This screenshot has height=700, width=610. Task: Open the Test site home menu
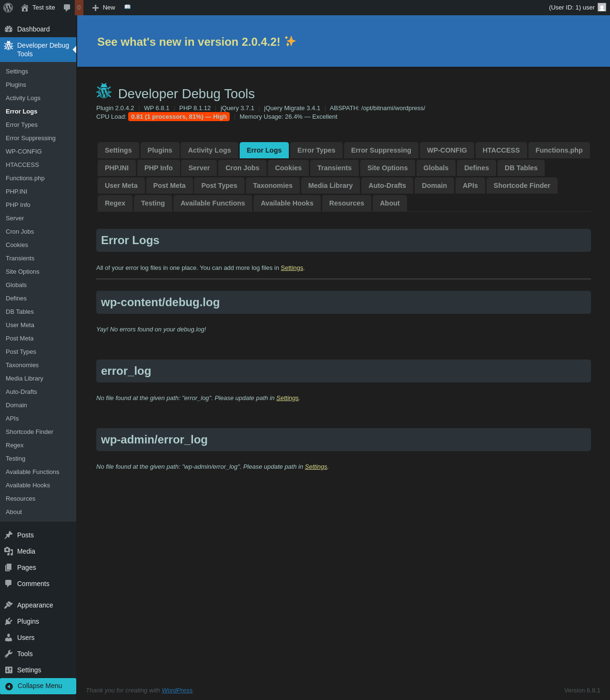click(38, 8)
